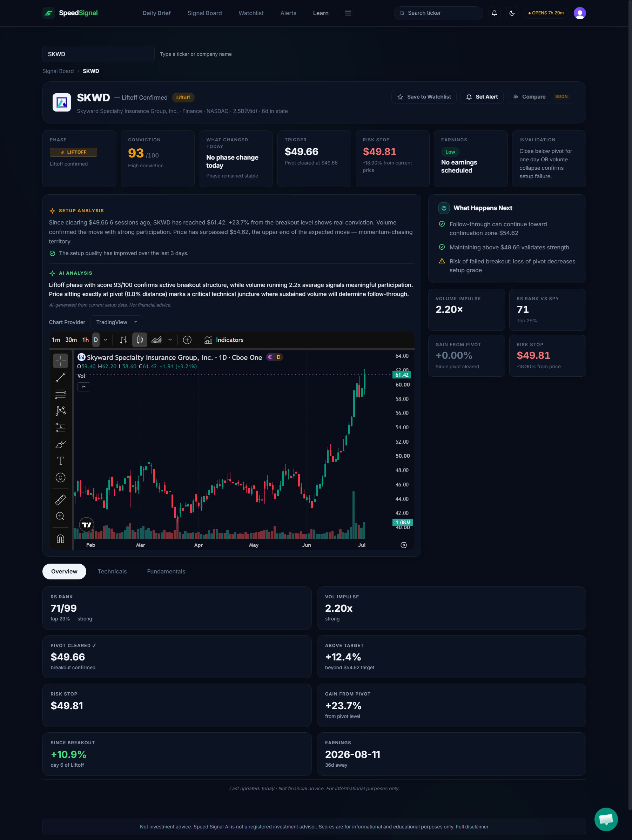The width and height of the screenshot is (632, 840).
Task: Click the +12.4% above target value
Action: 343,657
